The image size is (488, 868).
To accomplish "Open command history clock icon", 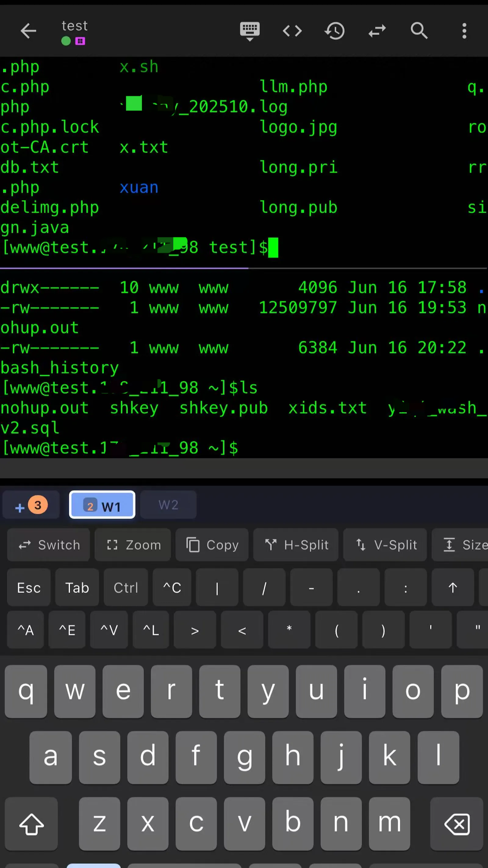I will tap(334, 31).
